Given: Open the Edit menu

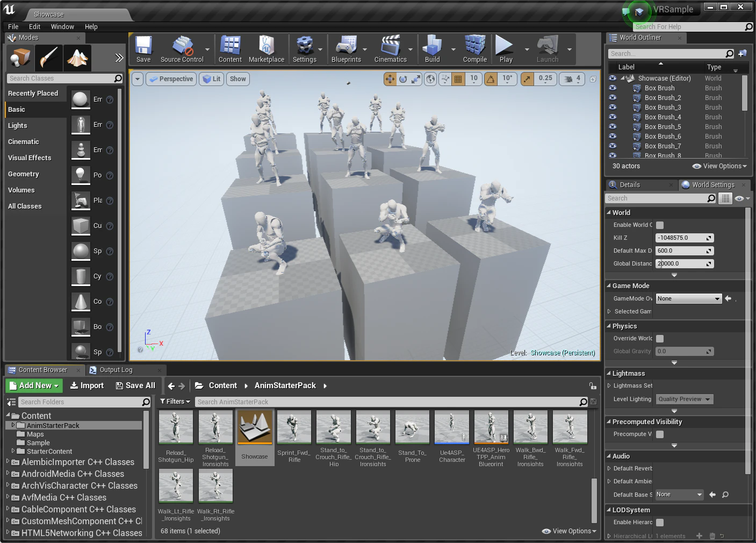Looking at the screenshot, I should click(34, 27).
